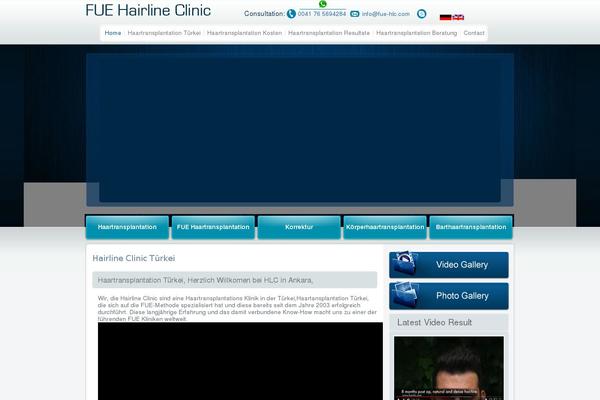600x400 pixels.
Task: Click the info@fue-hlc.com email link
Action: point(386,14)
